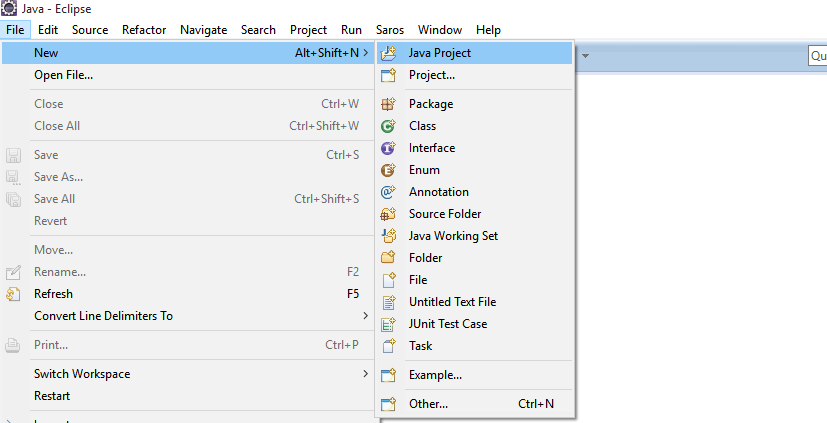Screen dimensions: 827x423
Task: Expand the New submenu arrow
Action: (x=366, y=53)
